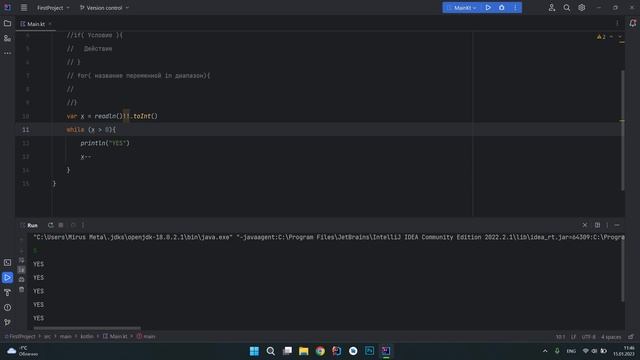
Task: Open more run actions next to Debug
Action: click(x=515, y=7)
